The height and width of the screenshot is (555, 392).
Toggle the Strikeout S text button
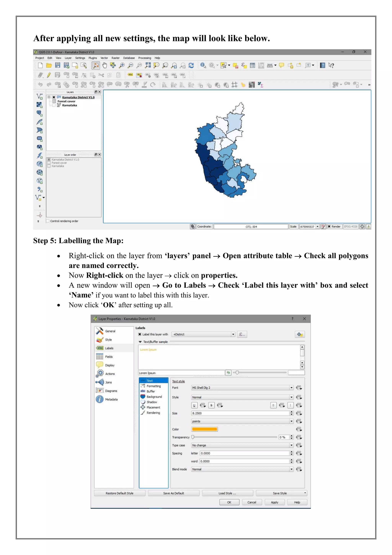coord(211,405)
